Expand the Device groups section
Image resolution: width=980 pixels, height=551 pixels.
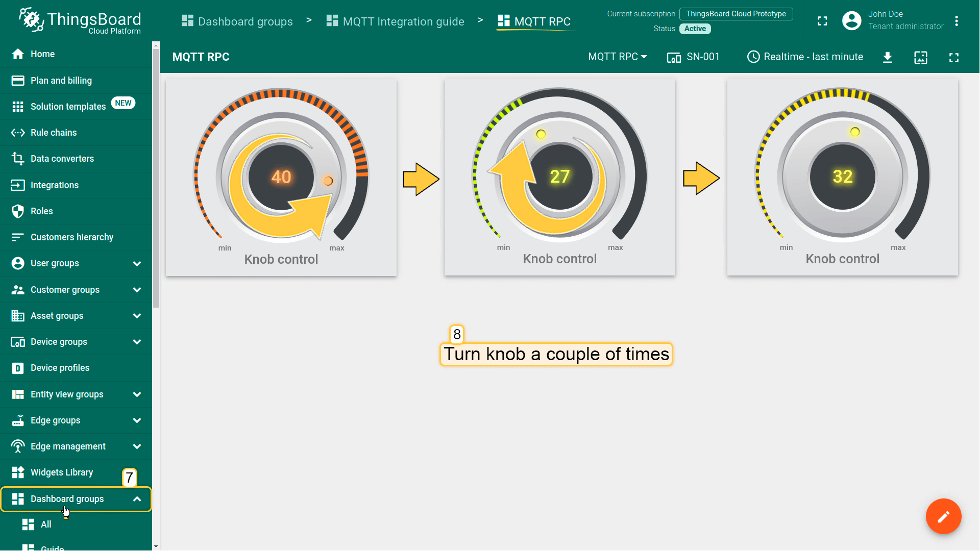coord(137,342)
